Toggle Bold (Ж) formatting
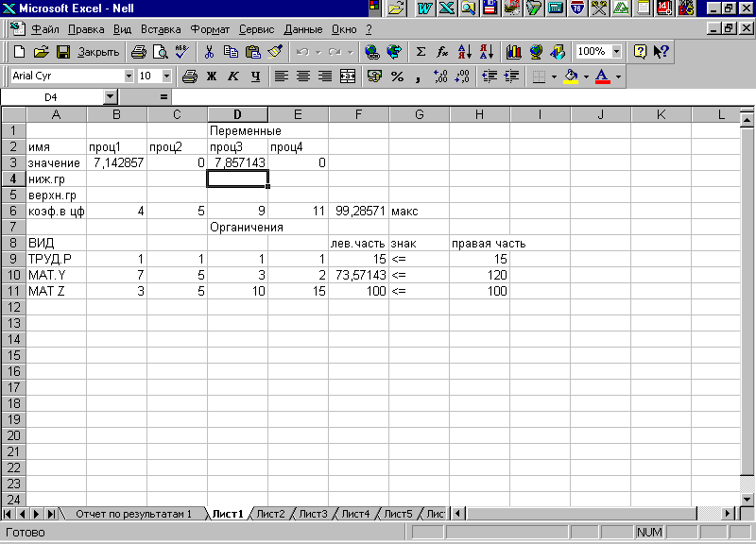Screen dimensions: 756x544 point(212,76)
